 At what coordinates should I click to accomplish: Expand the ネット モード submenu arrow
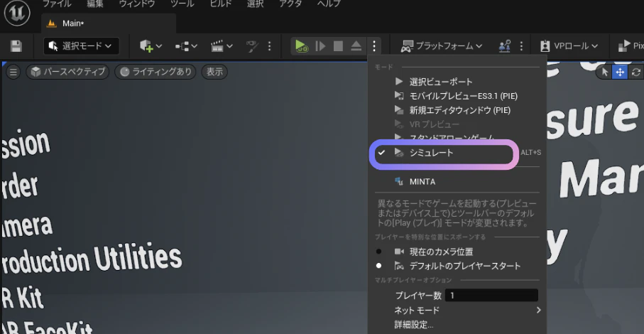tap(538, 310)
